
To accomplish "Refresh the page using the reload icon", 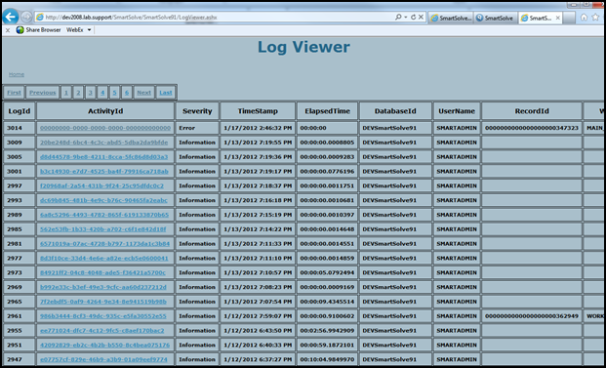I will coord(413,17).
